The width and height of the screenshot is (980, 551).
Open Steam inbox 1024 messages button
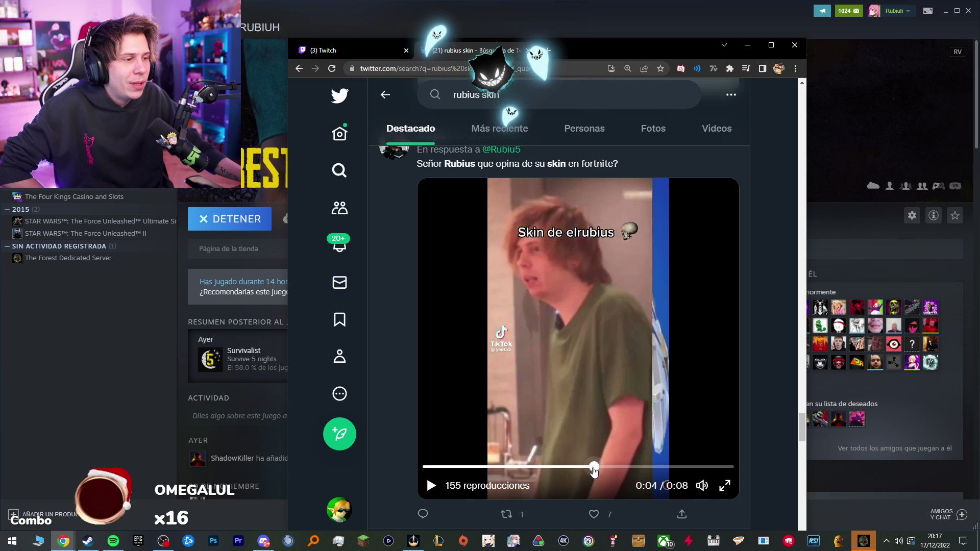point(849,11)
